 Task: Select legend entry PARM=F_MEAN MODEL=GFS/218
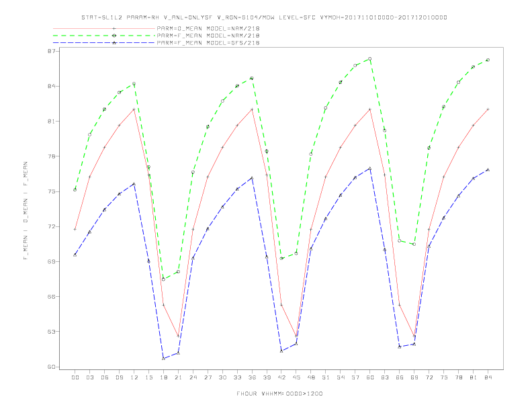coord(208,43)
